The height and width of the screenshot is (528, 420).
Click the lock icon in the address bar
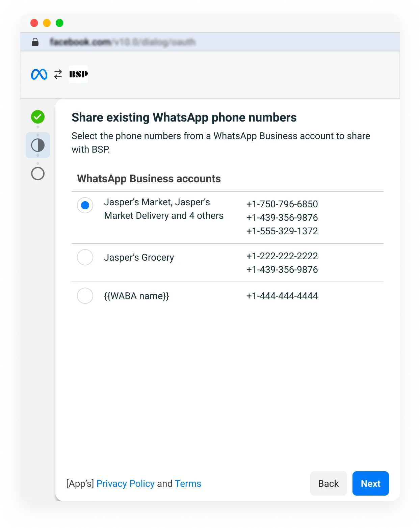click(35, 42)
